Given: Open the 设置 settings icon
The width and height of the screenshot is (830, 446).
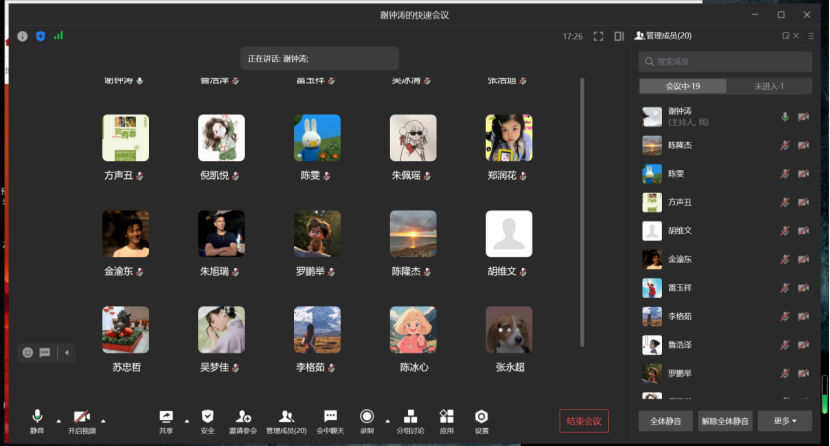Looking at the screenshot, I should (481, 417).
